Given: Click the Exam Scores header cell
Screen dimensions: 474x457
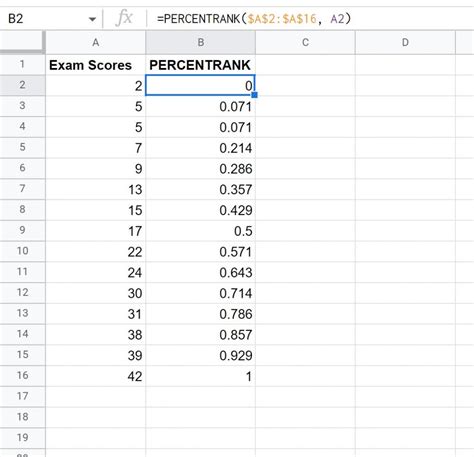Looking at the screenshot, I should point(96,65).
